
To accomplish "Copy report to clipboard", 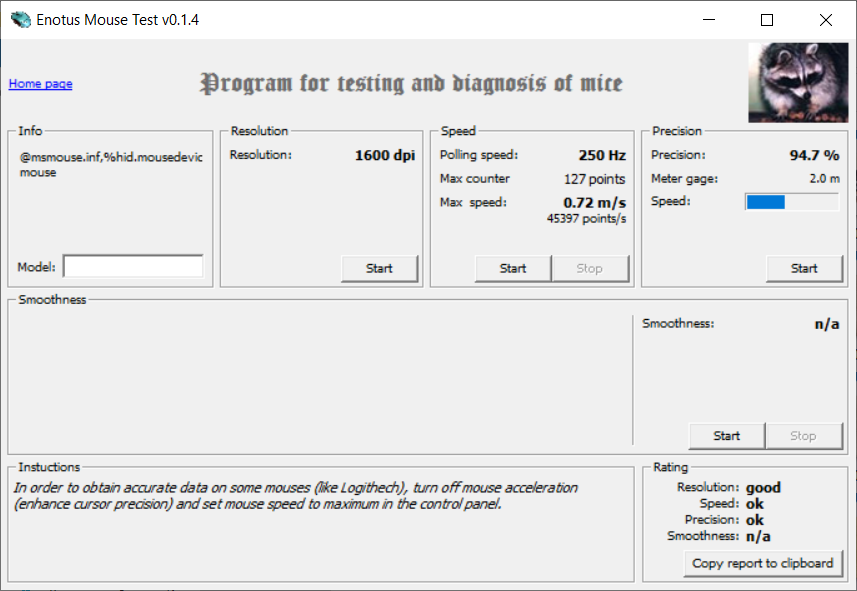I will (x=762, y=563).
